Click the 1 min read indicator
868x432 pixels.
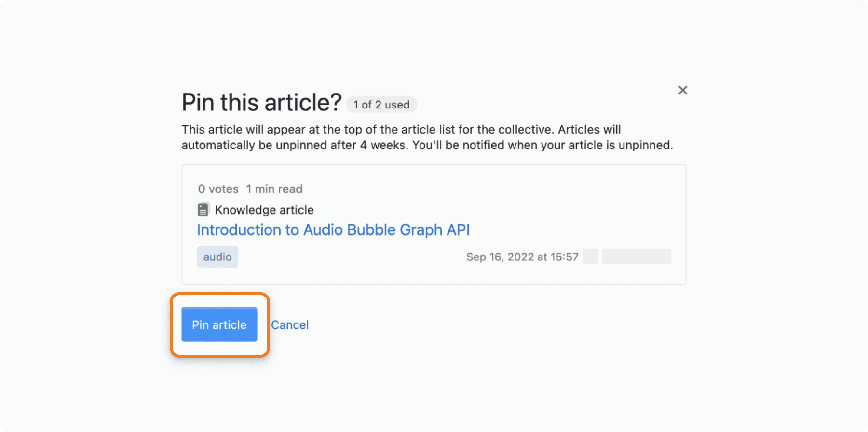(x=274, y=189)
